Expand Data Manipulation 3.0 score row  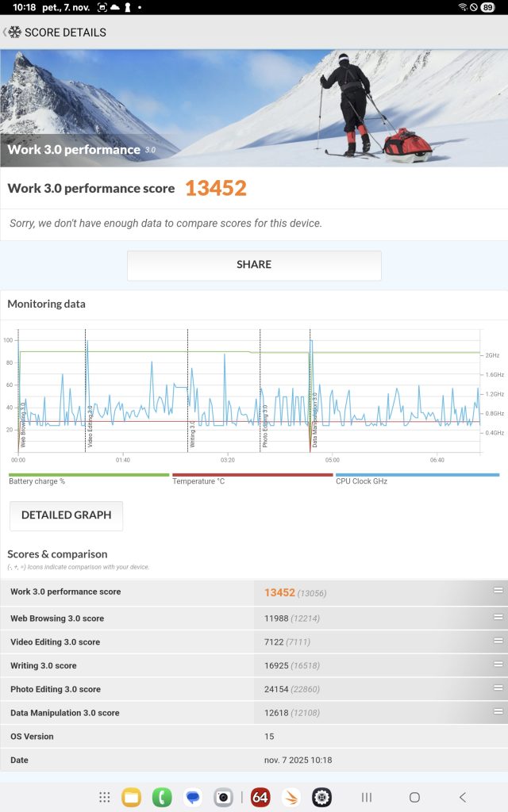pyautogui.click(x=498, y=712)
